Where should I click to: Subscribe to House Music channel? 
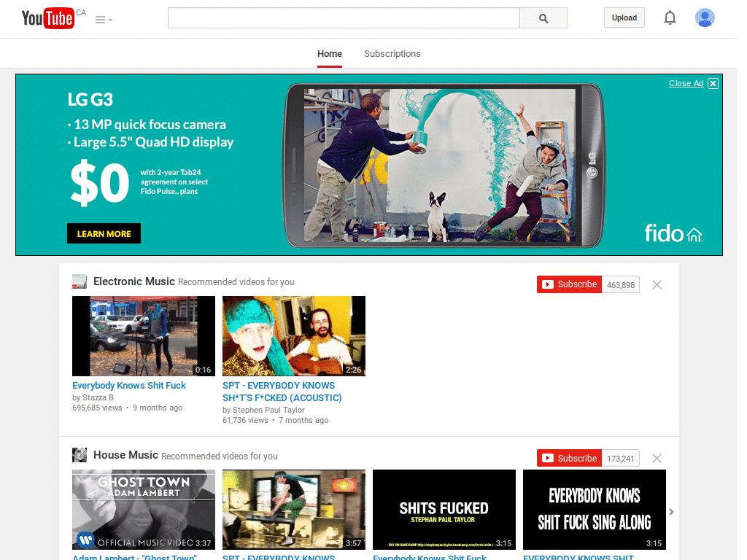(x=569, y=458)
